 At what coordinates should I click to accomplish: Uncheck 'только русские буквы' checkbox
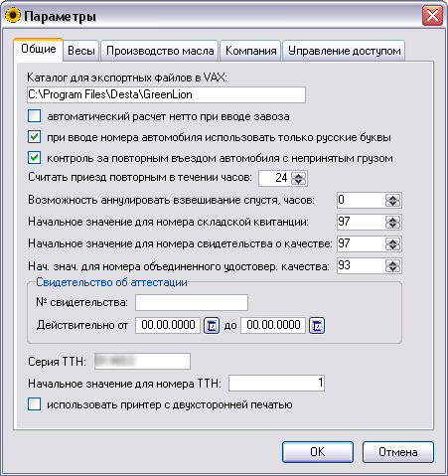[x=35, y=137]
